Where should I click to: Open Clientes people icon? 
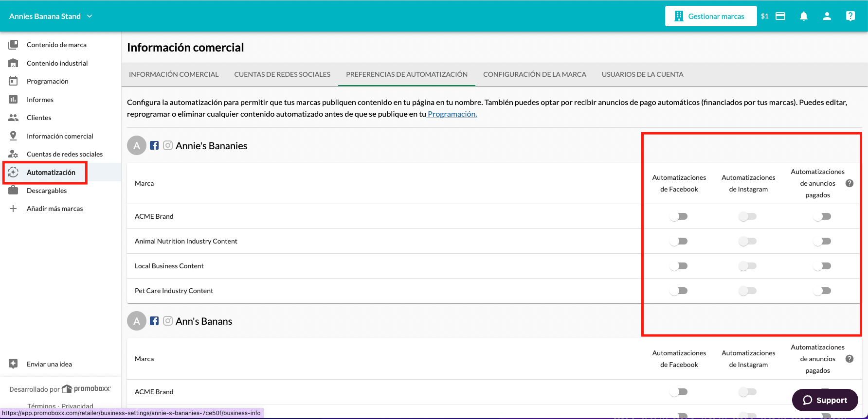(x=13, y=118)
